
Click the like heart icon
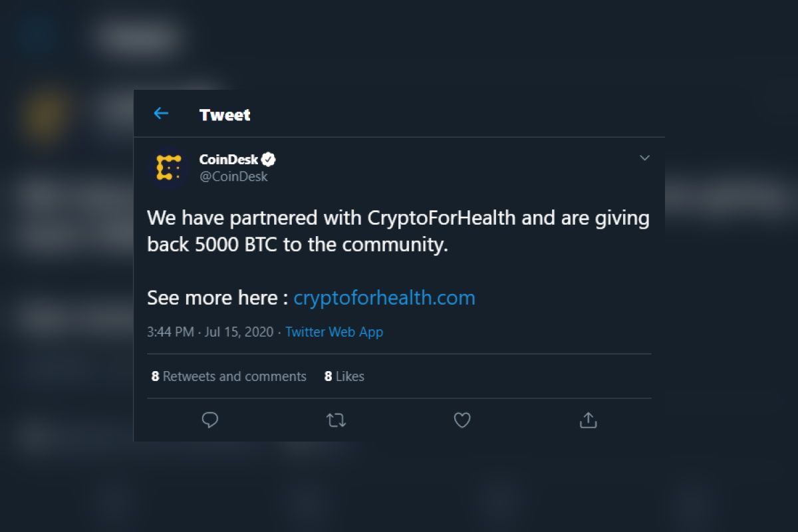pyautogui.click(x=462, y=420)
